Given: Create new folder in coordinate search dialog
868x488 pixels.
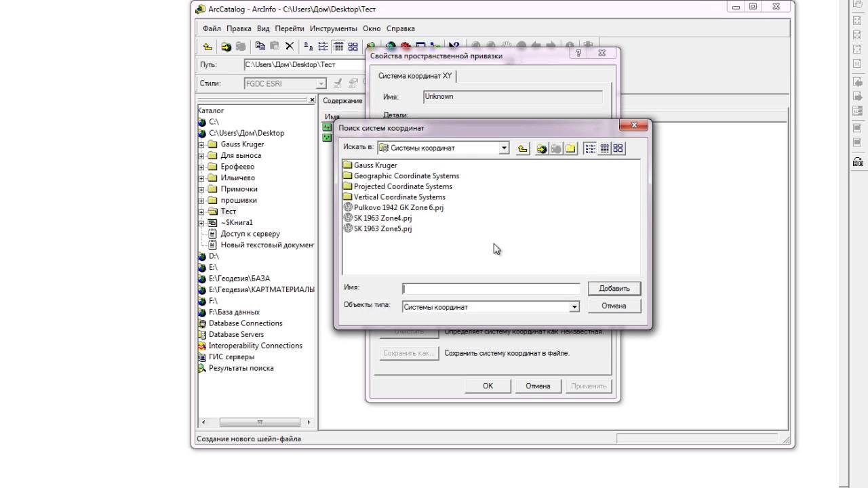Looking at the screenshot, I should (570, 148).
